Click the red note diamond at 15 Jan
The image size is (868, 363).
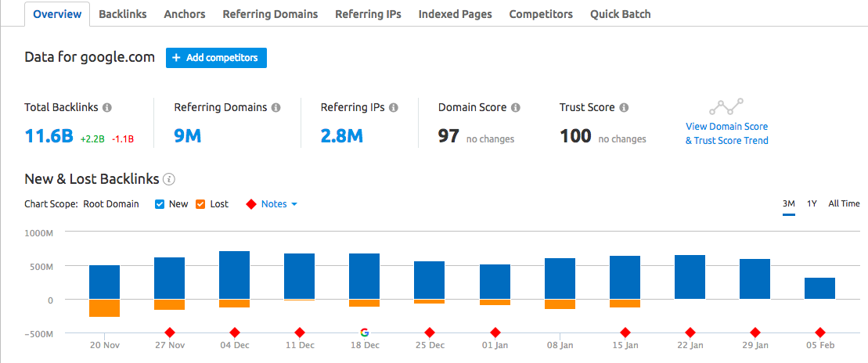pyautogui.click(x=625, y=332)
